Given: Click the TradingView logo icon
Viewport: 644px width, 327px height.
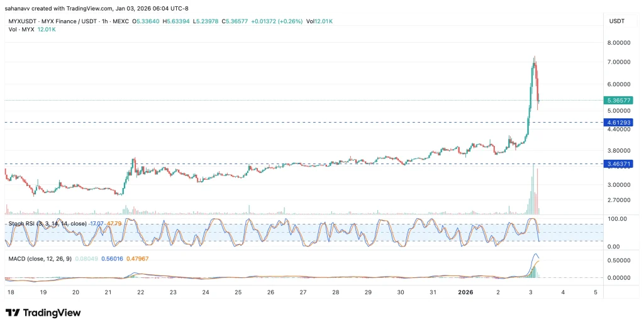Looking at the screenshot, I should (13, 313).
